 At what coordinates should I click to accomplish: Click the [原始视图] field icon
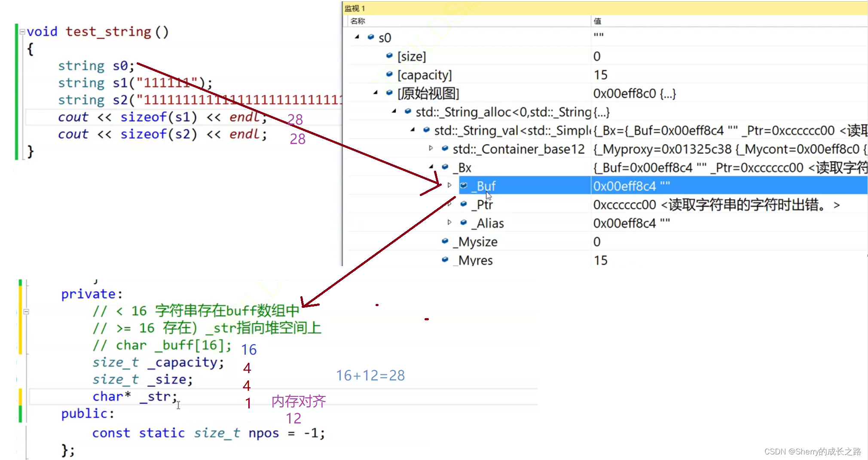[389, 92]
